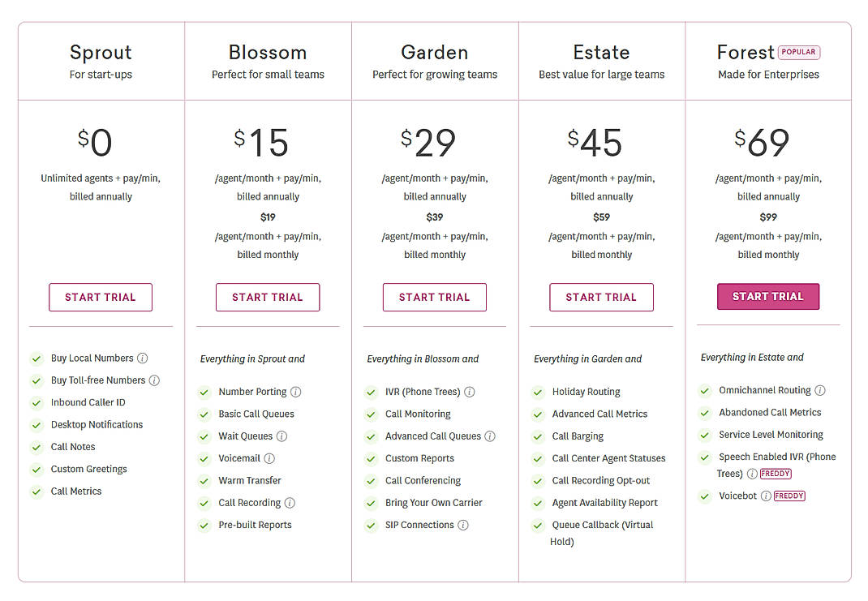Start a trial of the Forest plan

pos(768,297)
